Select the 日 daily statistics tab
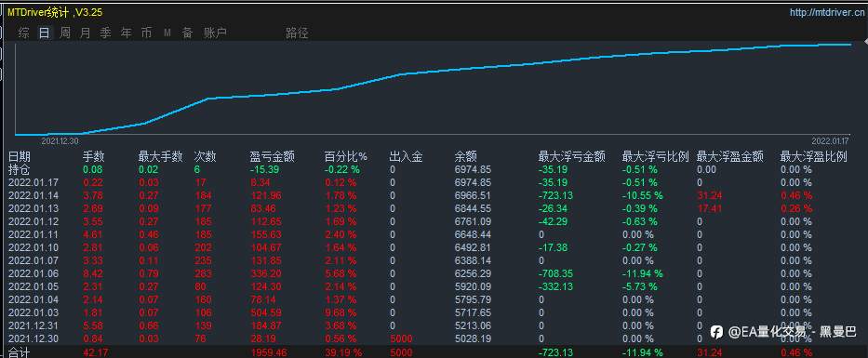The height and width of the screenshot is (358, 868). tap(44, 33)
